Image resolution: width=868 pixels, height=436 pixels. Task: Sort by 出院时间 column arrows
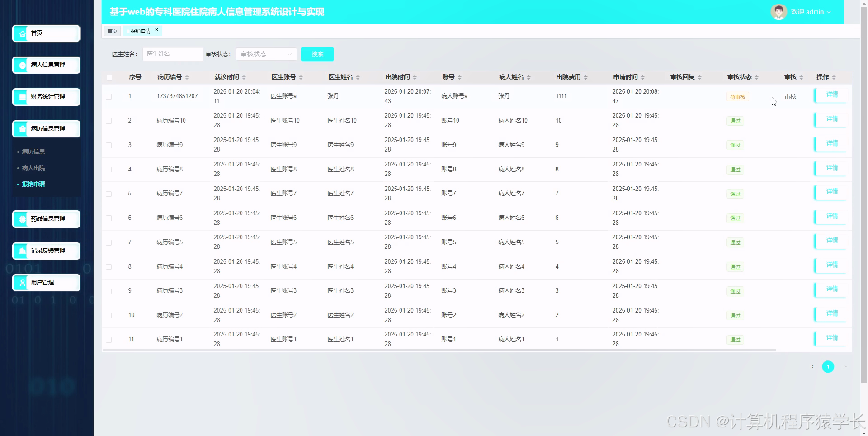(415, 77)
